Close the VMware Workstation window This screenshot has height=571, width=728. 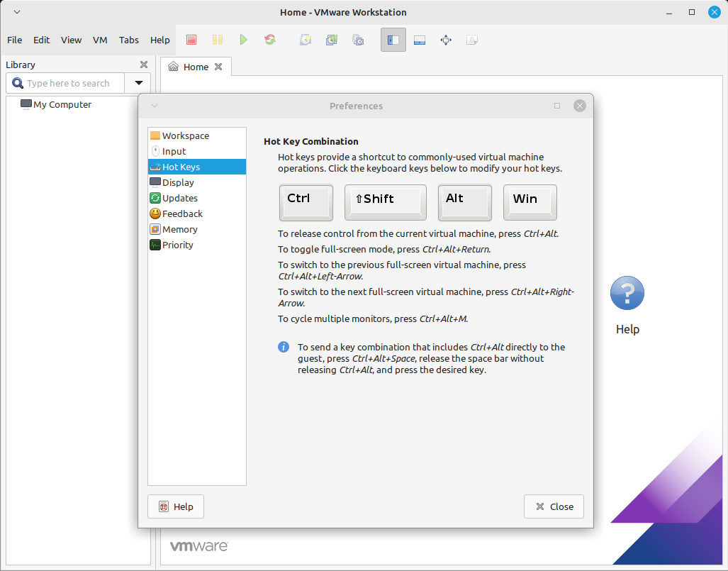[x=715, y=12]
